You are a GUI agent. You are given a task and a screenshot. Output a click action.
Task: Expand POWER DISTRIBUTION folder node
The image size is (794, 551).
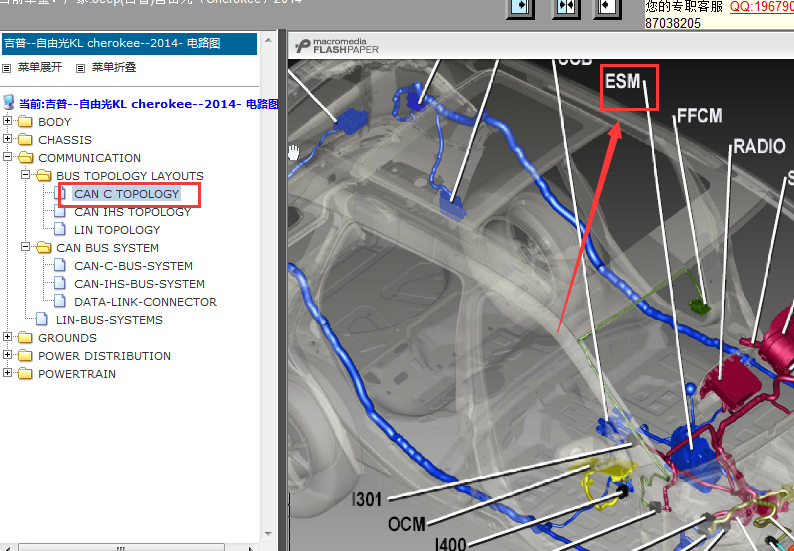point(7,355)
